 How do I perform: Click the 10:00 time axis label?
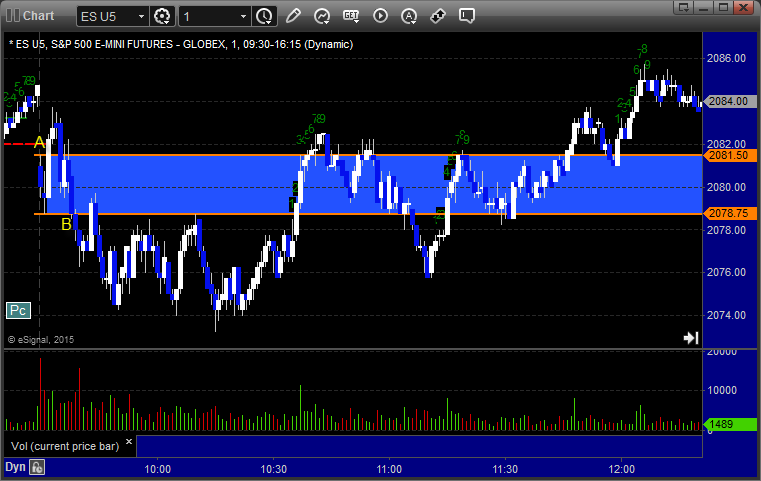pyautogui.click(x=158, y=469)
